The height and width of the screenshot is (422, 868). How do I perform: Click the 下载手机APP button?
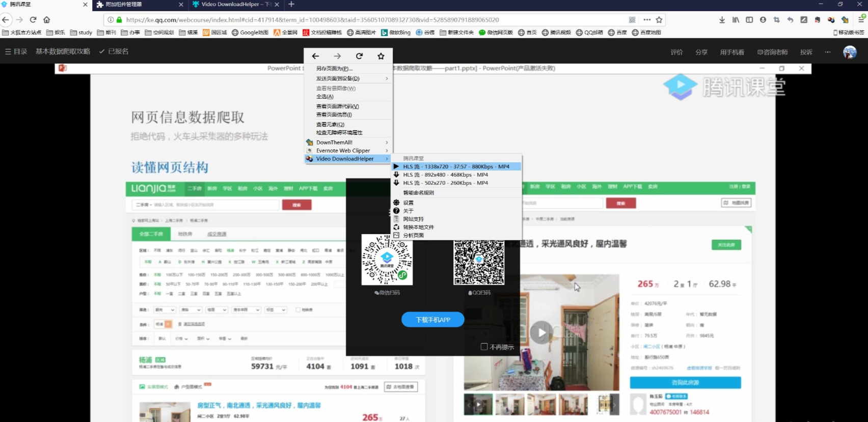point(433,320)
